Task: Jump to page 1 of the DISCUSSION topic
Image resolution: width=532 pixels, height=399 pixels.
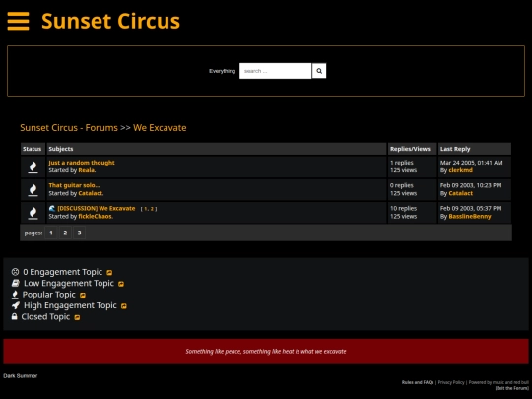Action: coord(146,209)
